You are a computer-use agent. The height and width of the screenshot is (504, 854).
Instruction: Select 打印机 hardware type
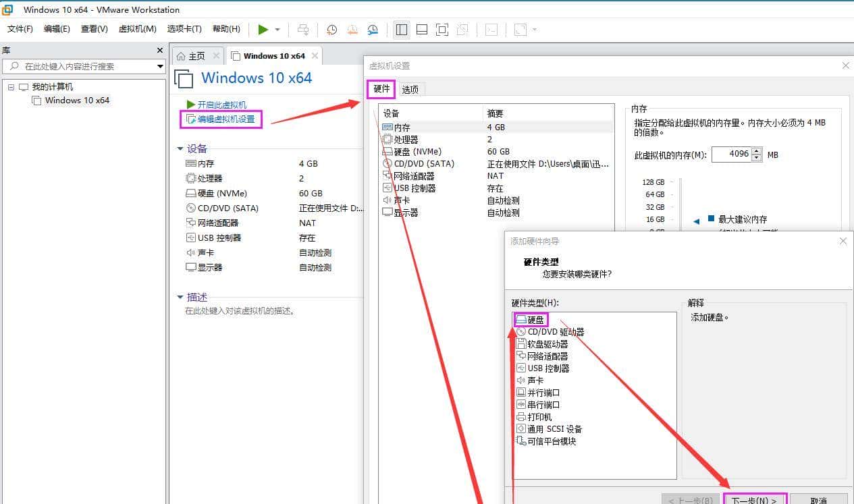537,416
